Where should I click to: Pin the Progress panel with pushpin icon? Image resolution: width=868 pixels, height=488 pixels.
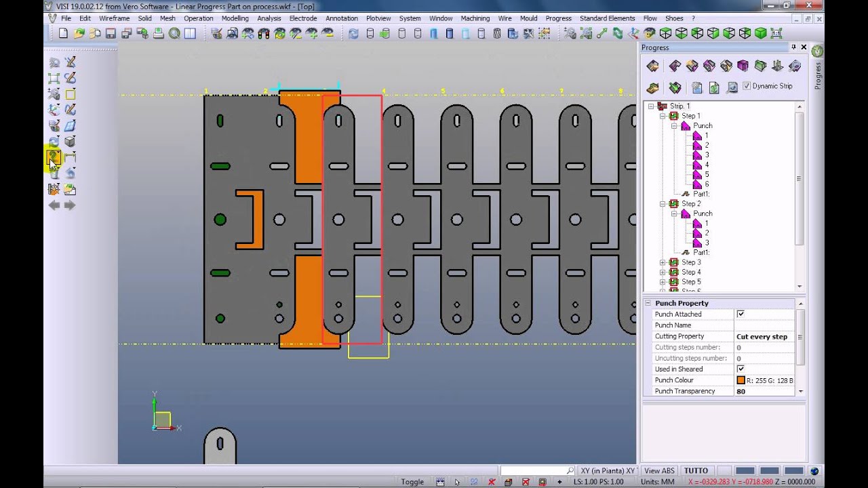tap(793, 47)
